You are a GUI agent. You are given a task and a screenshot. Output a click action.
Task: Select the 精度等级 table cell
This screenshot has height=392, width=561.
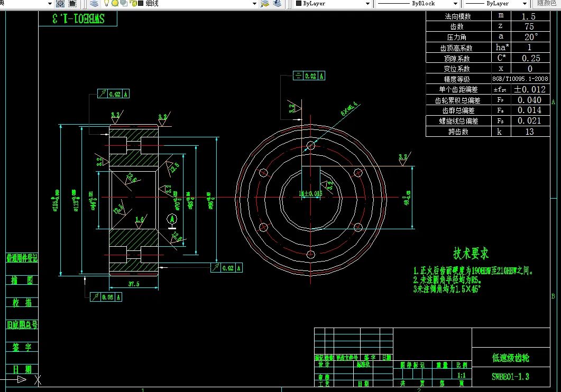pos(458,79)
